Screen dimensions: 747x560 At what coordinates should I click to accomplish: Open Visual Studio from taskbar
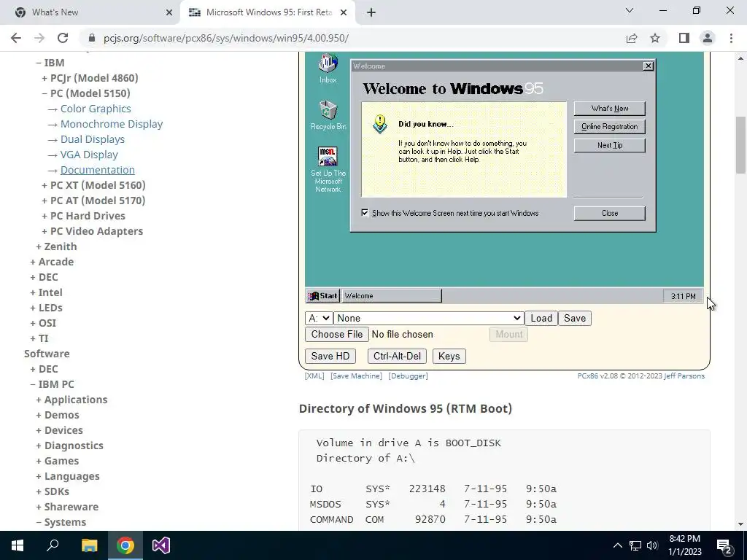tap(161, 545)
